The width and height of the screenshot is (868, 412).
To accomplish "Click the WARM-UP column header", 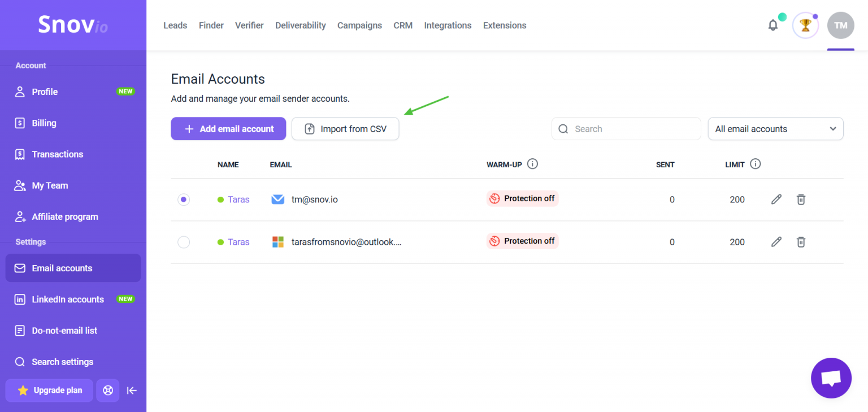I will [504, 164].
